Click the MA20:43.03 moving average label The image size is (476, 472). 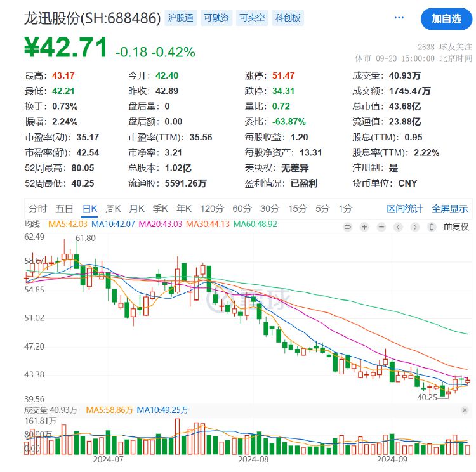[161, 225]
